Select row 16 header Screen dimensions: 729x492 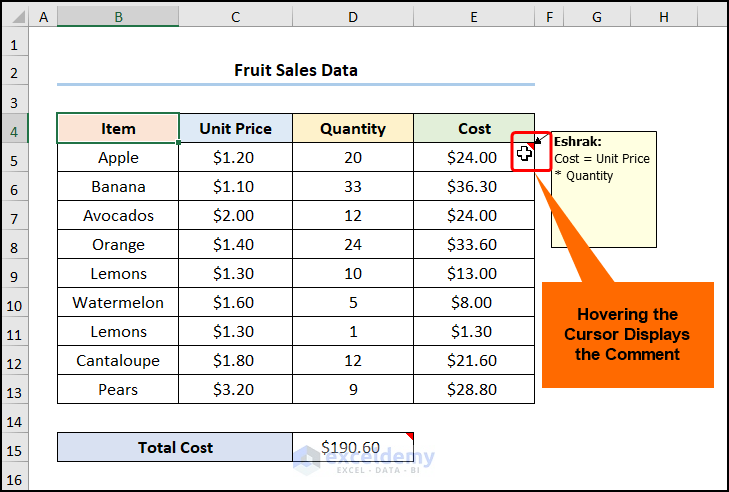click(x=15, y=478)
